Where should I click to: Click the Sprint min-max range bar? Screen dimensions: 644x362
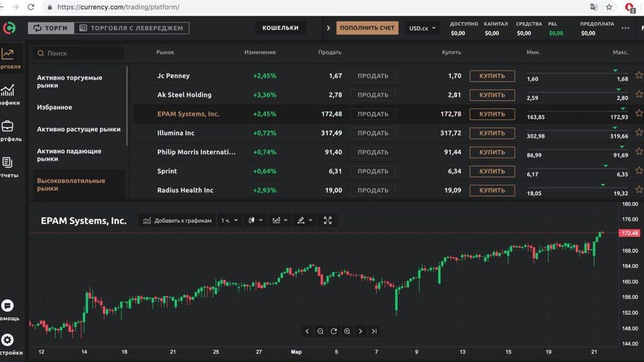[577, 168]
